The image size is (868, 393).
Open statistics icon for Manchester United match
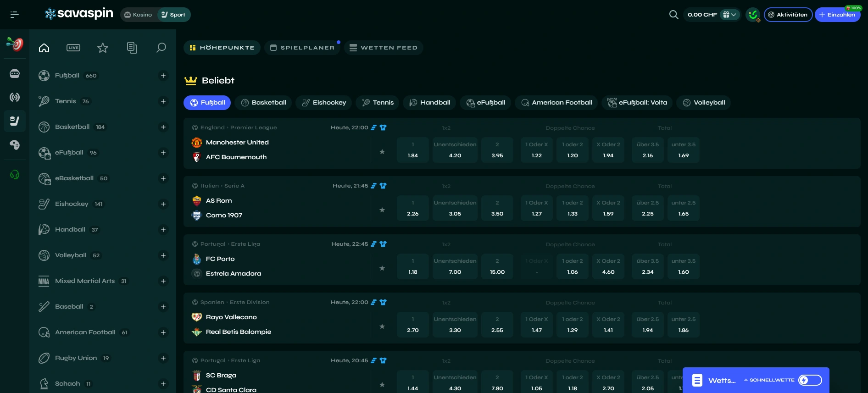[x=373, y=127]
